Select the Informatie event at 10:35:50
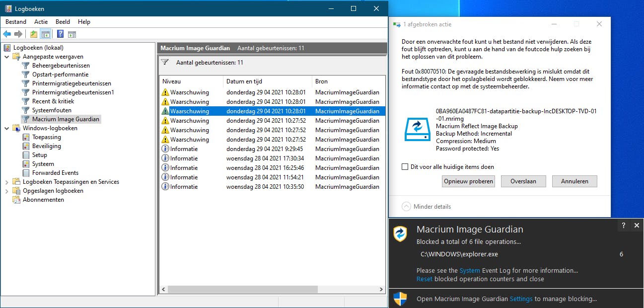 coord(273,187)
